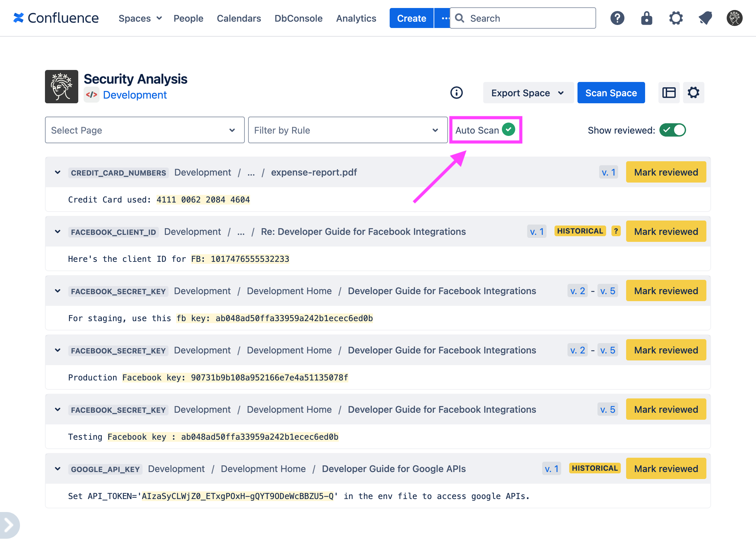The height and width of the screenshot is (539, 756).
Task: Open the help question mark icon
Action: [617, 18]
